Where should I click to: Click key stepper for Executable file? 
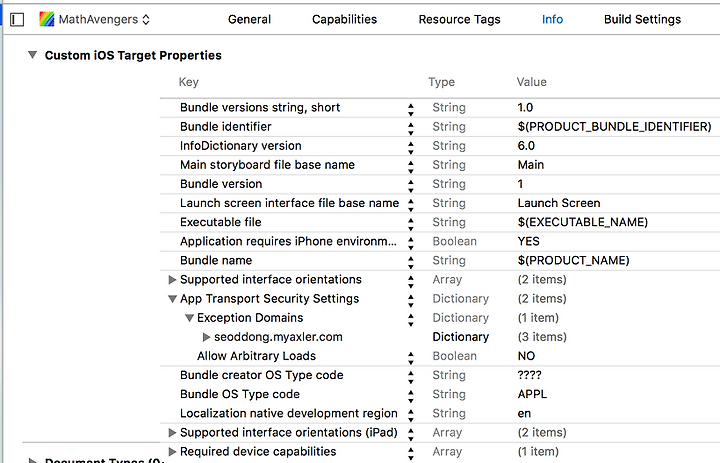coord(411,224)
